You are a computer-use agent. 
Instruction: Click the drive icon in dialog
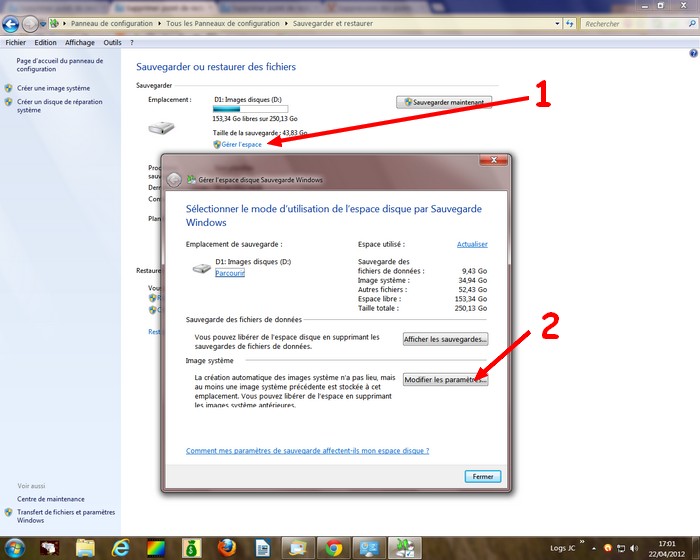[201, 268]
